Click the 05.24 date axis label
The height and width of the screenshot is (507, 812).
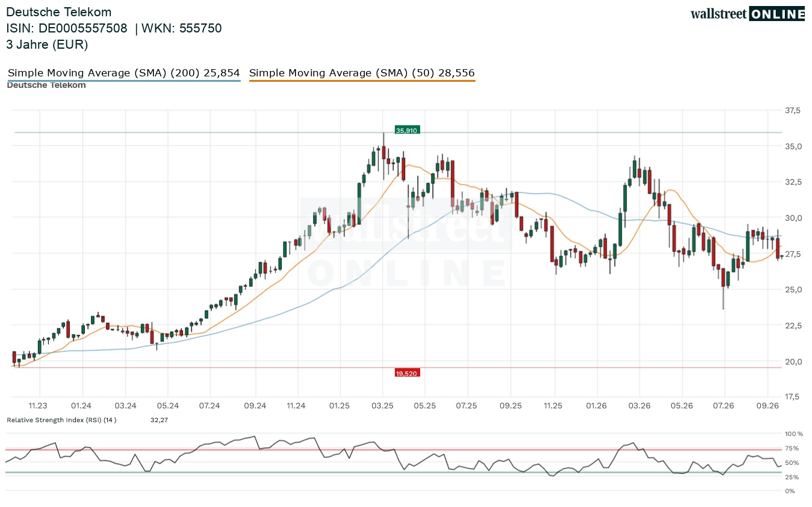168,406
